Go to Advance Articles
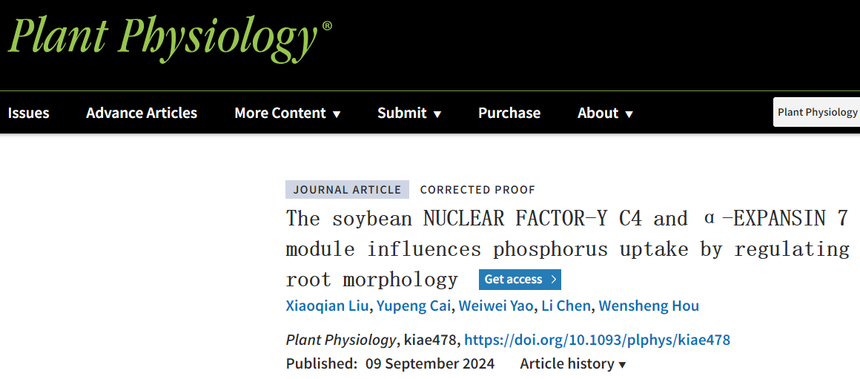The width and height of the screenshot is (860, 379). point(142,113)
